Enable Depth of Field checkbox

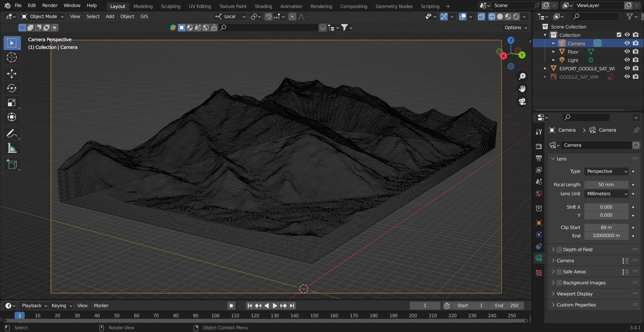click(559, 250)
